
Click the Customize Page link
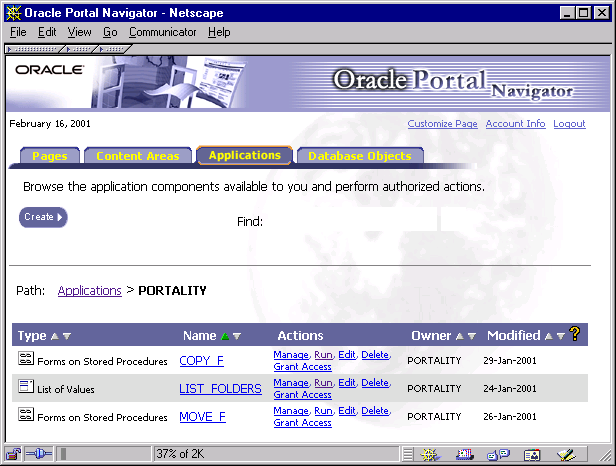click(x=442, y=124)
